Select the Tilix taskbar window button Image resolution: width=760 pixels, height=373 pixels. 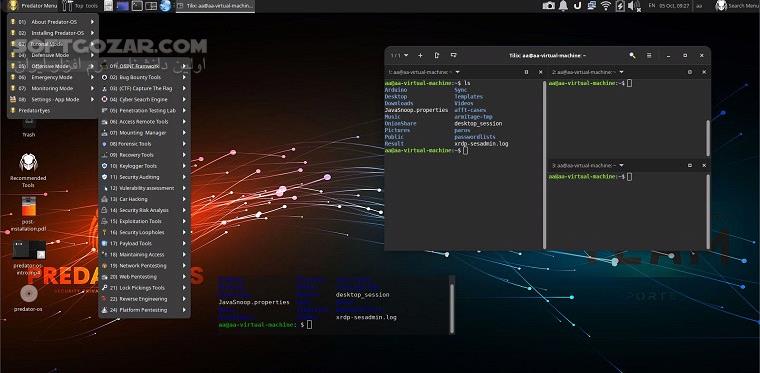pyautogui.click(x=215, y=6)
